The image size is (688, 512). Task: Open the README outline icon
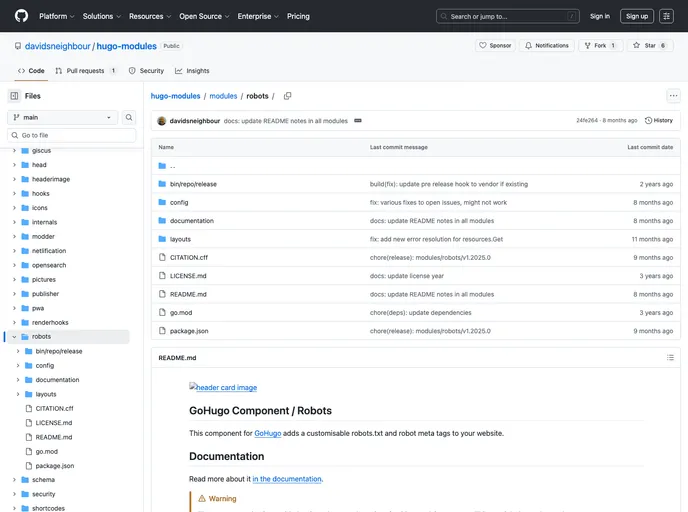click(671, 357)
